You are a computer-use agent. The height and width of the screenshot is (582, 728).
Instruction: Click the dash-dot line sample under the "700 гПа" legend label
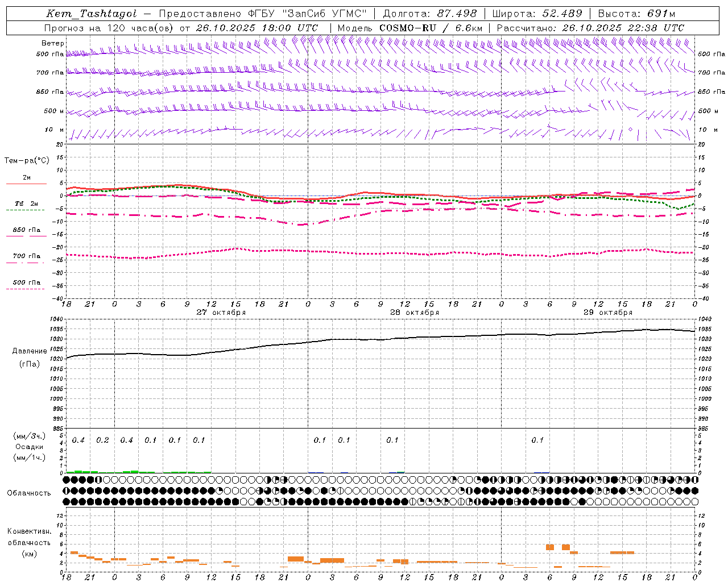tap(25, 262)
